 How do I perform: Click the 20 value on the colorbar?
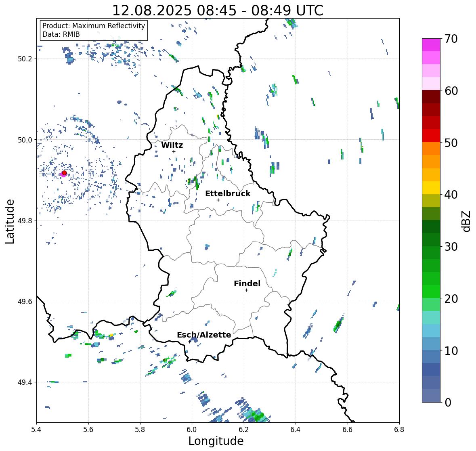click(451, 298)
